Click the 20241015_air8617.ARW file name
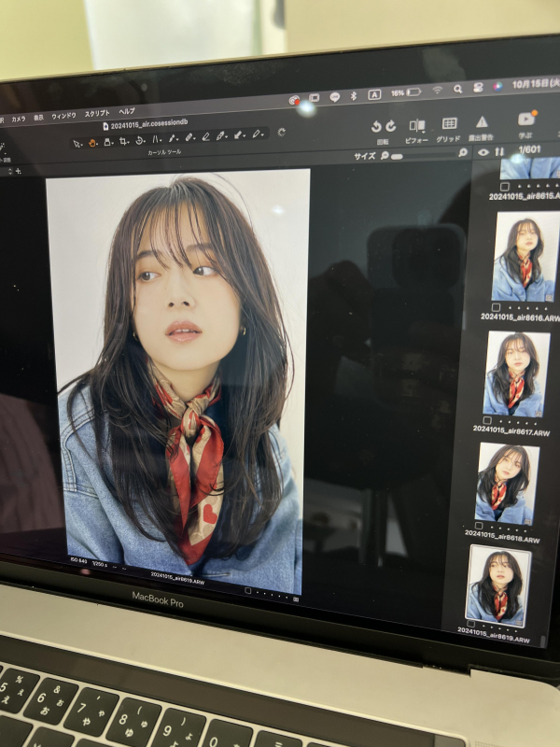The width and height of the screenshot is (560, 747). click(x=511, y=430)
